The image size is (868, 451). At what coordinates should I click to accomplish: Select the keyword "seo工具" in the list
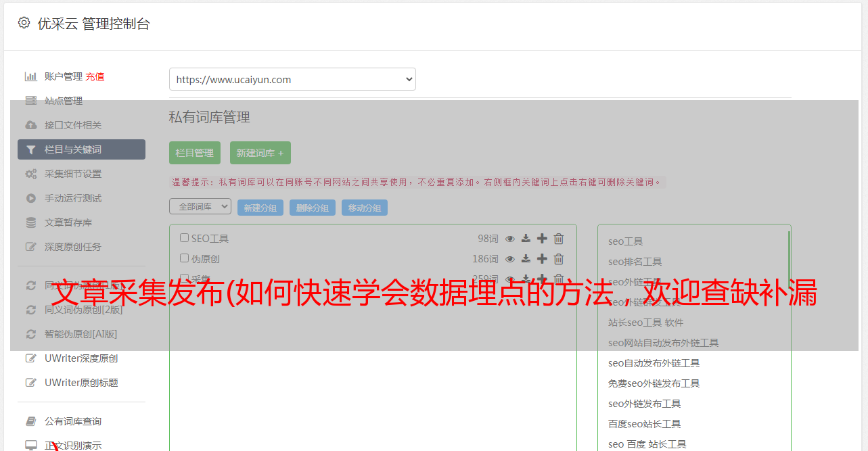tap(626, 241)
